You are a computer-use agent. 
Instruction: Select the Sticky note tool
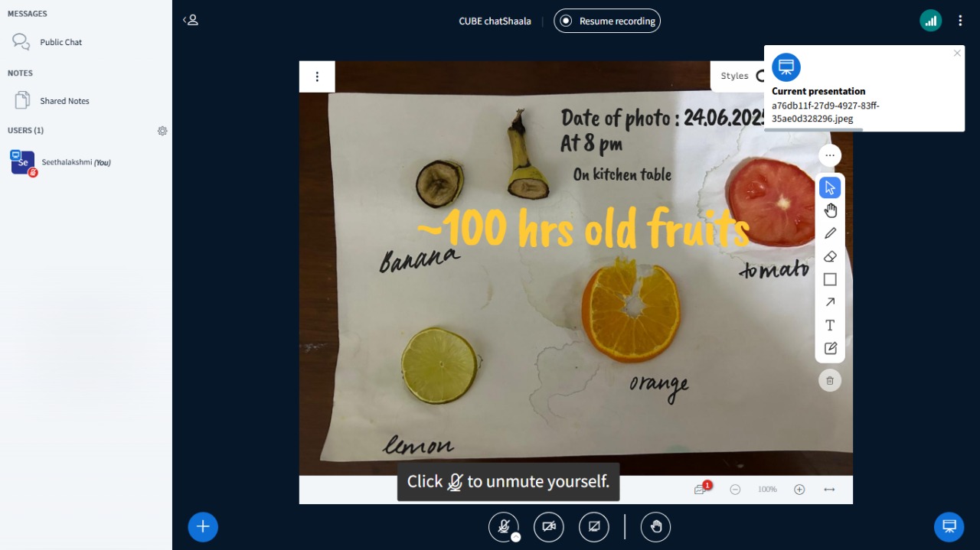[x=830, y=348]
